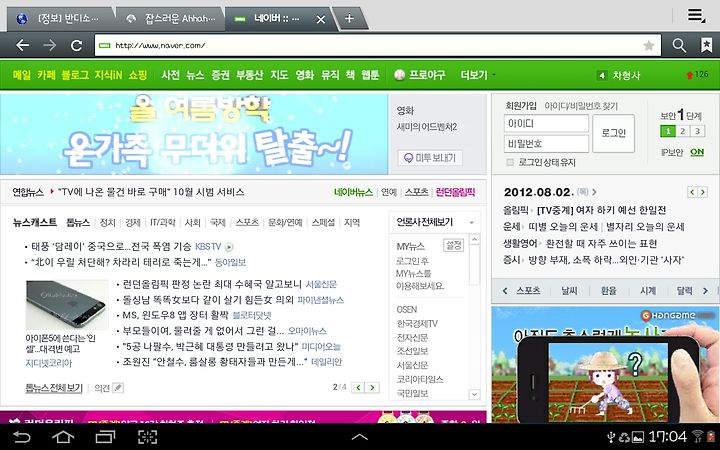The width and height of the screenshot is (720, 450).
Task: Click rising keyword 126 arrow
Action: 689,75
